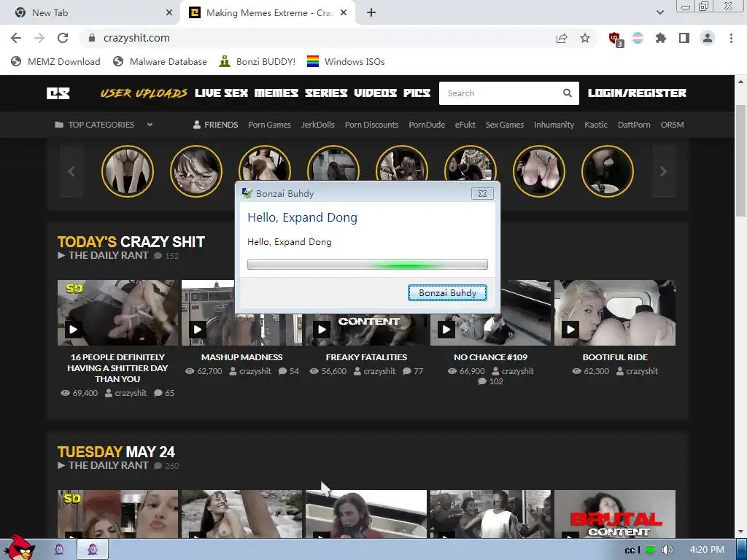Click the 4:20 PM taskbar clock
The width and height of the screenshot is (747, 560).
[707, 550]
